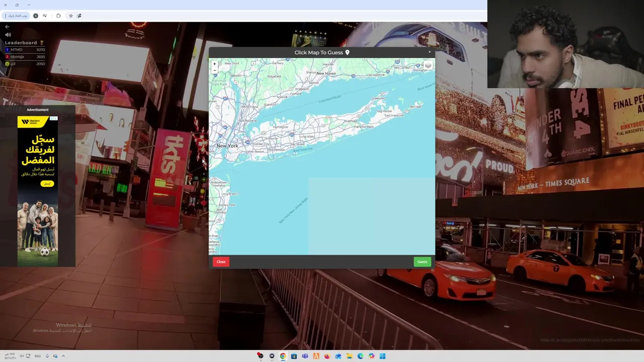Open Chrome media controls icon

[x=45, y=16]
